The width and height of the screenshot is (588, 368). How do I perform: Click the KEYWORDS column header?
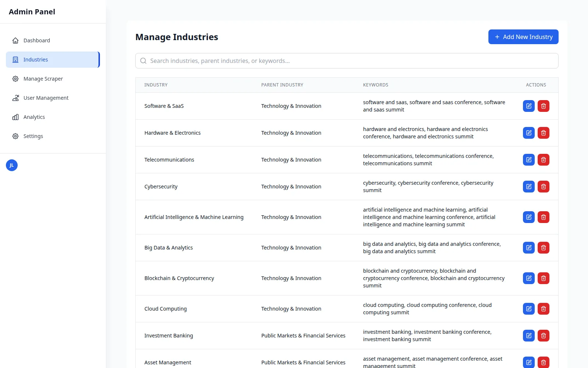(x=376, y=85)
